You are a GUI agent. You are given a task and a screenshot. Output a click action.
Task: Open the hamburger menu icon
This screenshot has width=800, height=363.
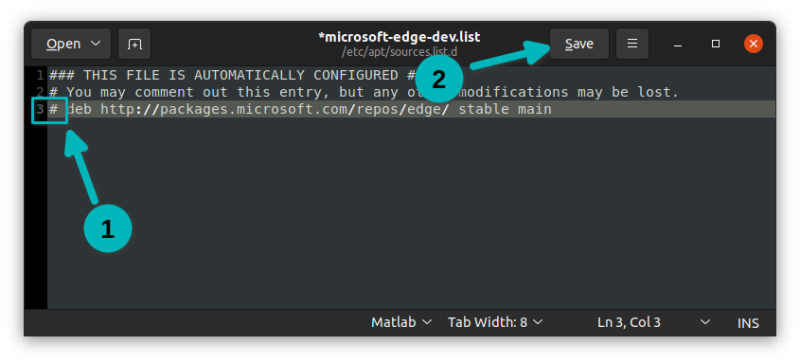[x=632, y=44]
